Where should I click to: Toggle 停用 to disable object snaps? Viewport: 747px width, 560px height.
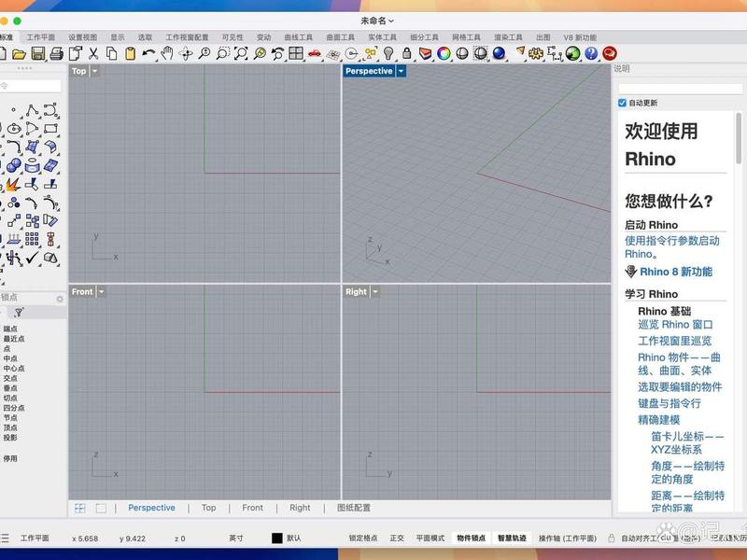coord(10,458)
